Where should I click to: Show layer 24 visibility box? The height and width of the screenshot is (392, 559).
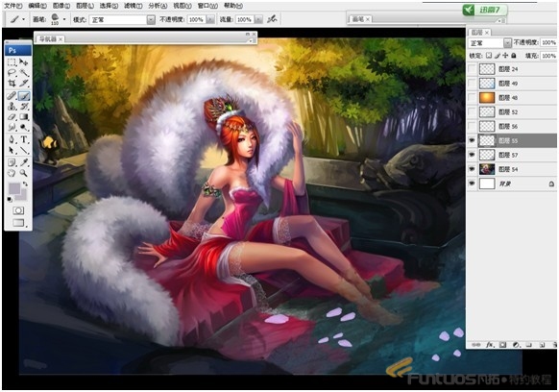coord(472,69)
